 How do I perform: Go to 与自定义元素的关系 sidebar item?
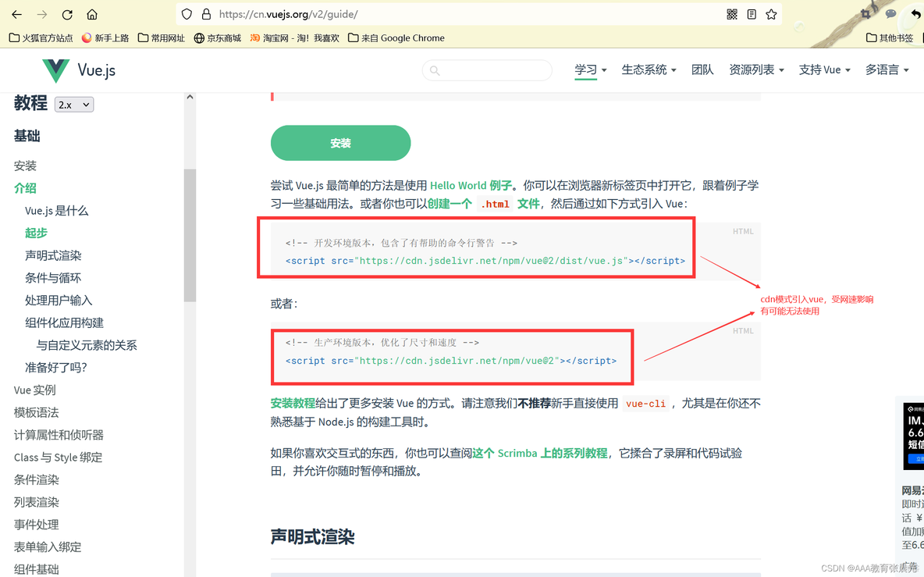pyautogui.click(x=87, y=345)
